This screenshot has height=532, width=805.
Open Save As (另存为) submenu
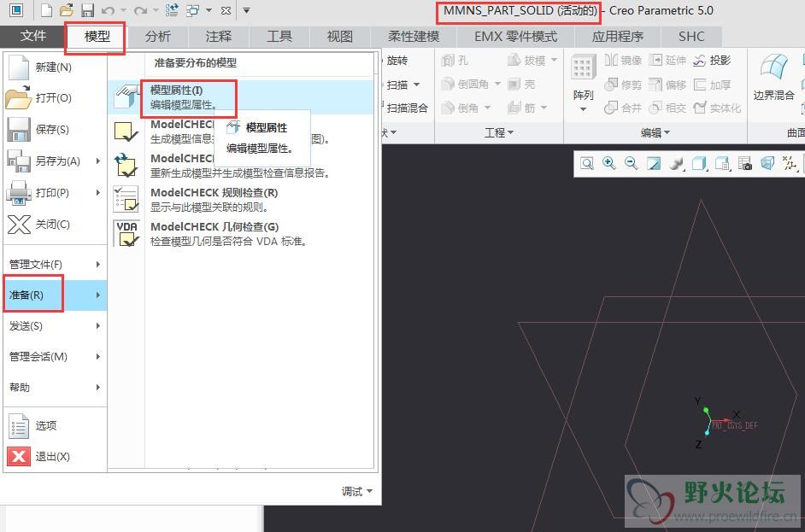click(55, 161)
